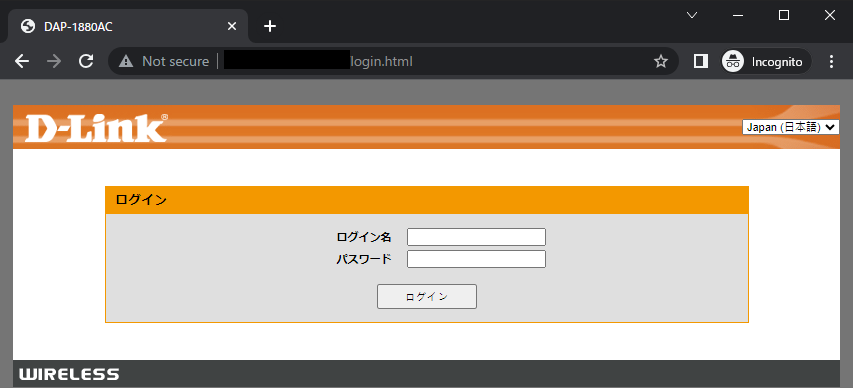The image size is (853, 388).
Task: Click the address bar showing login.html
Action: (x=393, y=61)
